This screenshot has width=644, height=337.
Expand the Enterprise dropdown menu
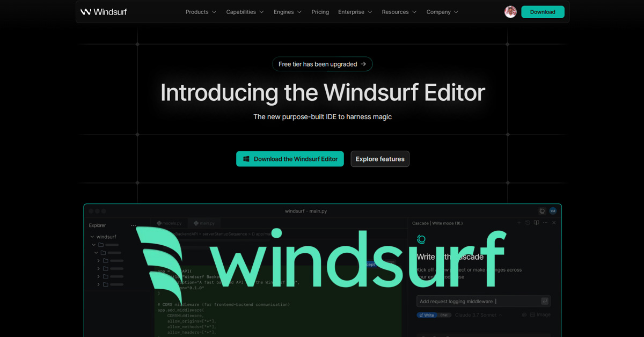[355, 12]
